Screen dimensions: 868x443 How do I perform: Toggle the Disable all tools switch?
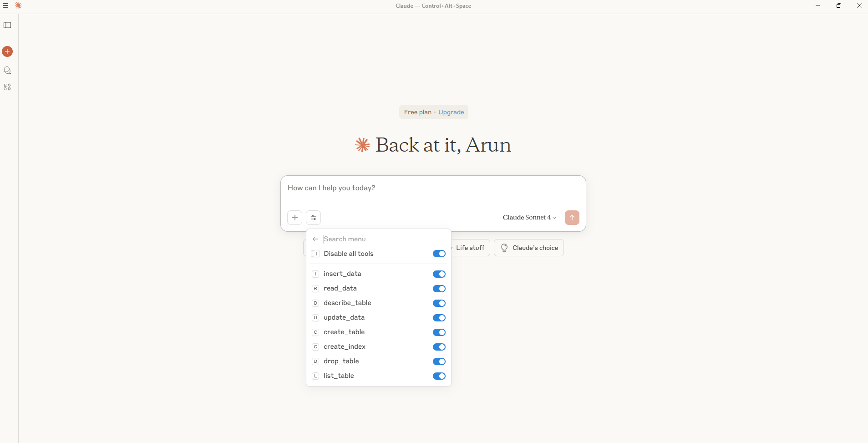tap(439, 254)
